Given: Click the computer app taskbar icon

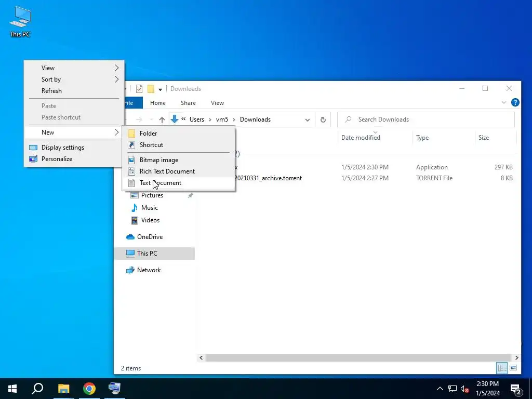Looking at the screenshot, I should click(115, 389).
